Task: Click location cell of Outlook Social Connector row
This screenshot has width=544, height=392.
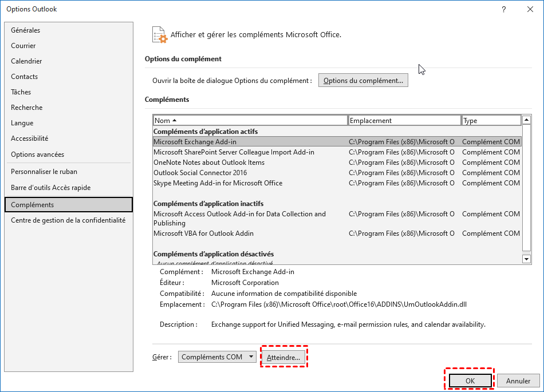Action: point(401,173)
